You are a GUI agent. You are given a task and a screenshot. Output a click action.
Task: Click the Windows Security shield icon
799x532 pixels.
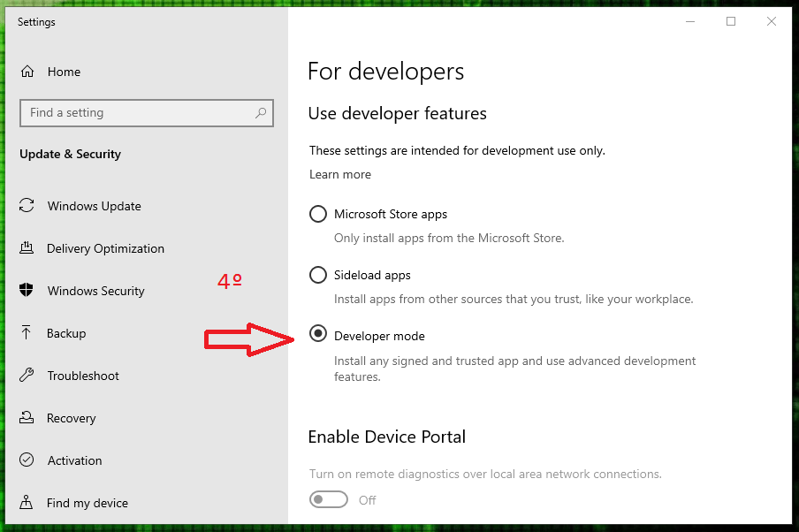click(x=27, y=290)
